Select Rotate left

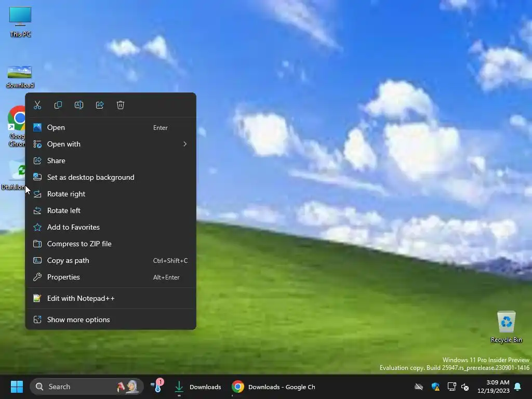click(x=111, y=211)
